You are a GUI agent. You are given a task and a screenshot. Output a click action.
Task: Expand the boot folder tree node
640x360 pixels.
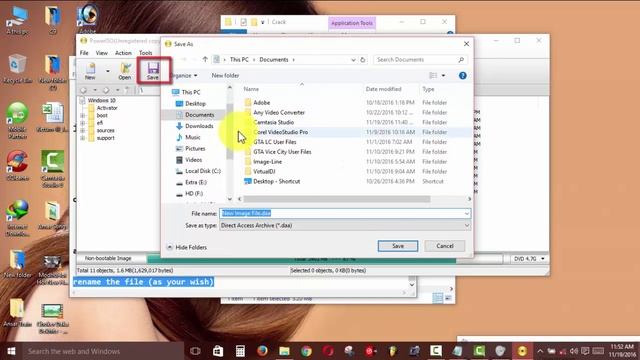[x=83, y=116]
